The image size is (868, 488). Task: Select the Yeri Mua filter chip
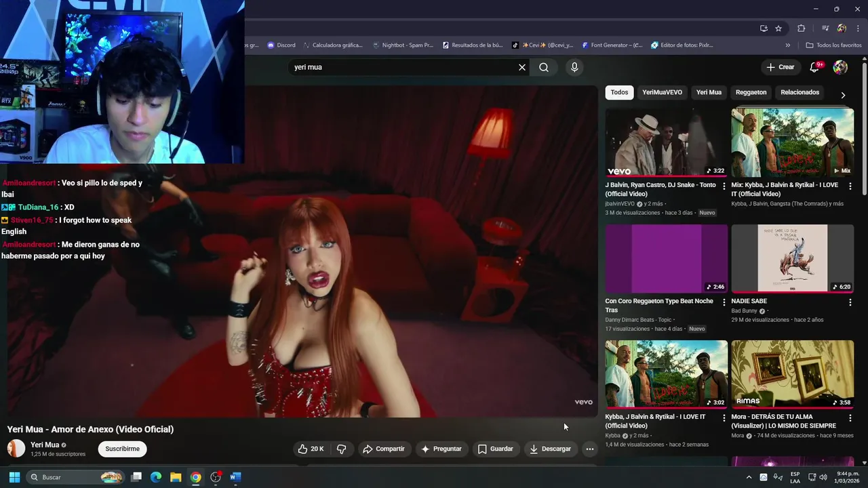[x=709, y=92]
